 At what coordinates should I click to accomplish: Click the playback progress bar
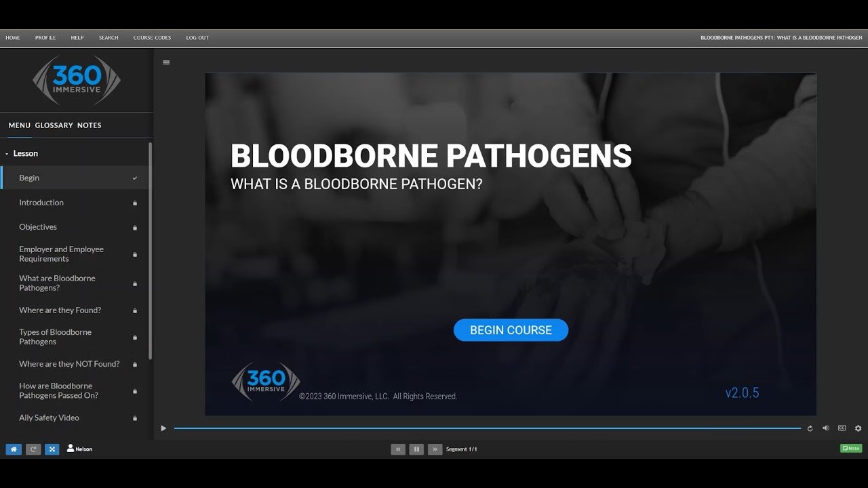coord(487,428)
